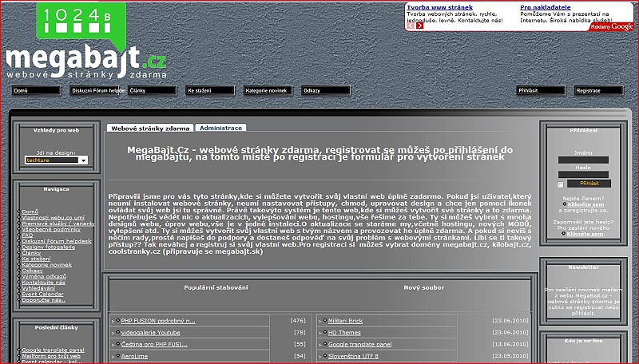Open Diskuzní Fórum helpdesk top menu item
639x364 pixels.
[x=94, y=90]
